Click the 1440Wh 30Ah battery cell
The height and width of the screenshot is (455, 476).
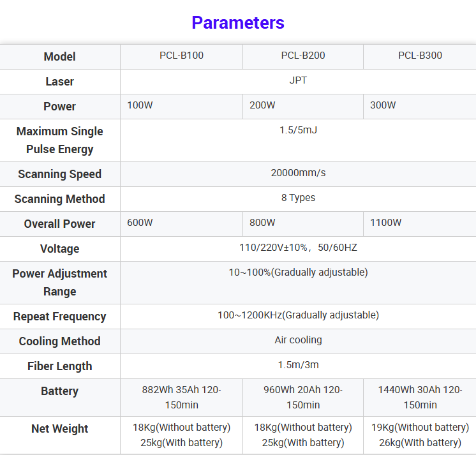pyautogui.click(x=420, y=397)
